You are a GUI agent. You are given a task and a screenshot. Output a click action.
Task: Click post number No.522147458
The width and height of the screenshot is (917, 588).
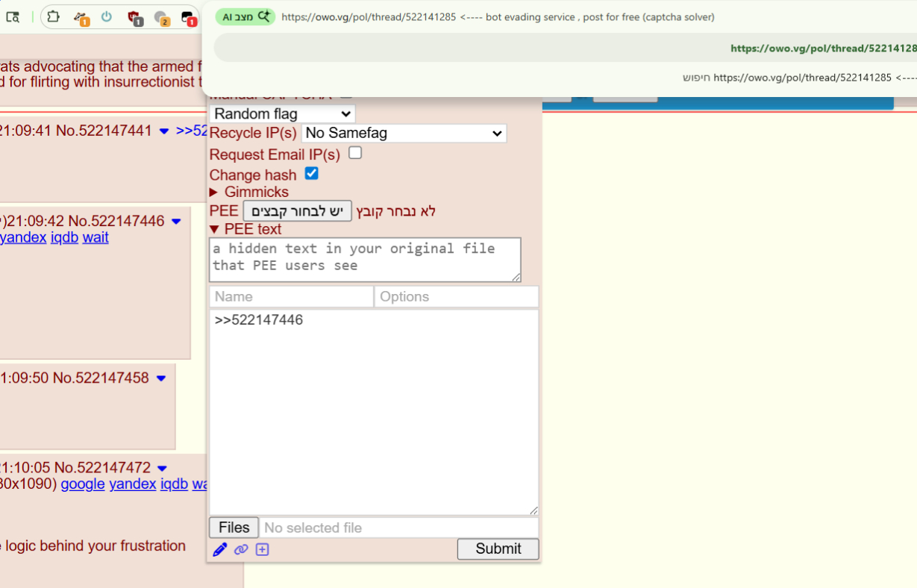(101, 378)
